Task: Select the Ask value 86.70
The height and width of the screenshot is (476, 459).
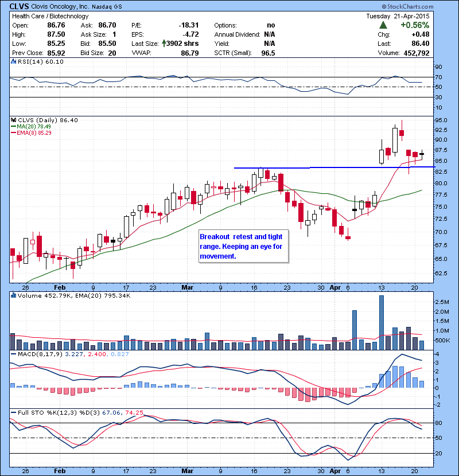Action: [107, 25]
